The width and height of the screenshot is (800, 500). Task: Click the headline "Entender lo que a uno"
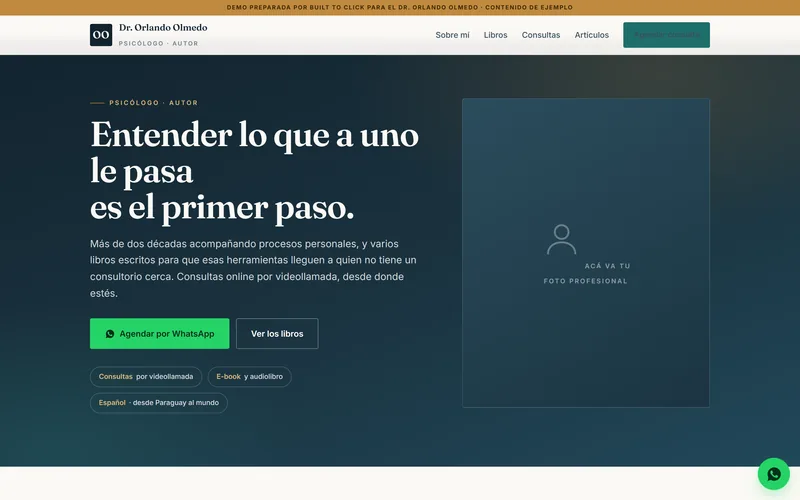[x=255, y=135]
